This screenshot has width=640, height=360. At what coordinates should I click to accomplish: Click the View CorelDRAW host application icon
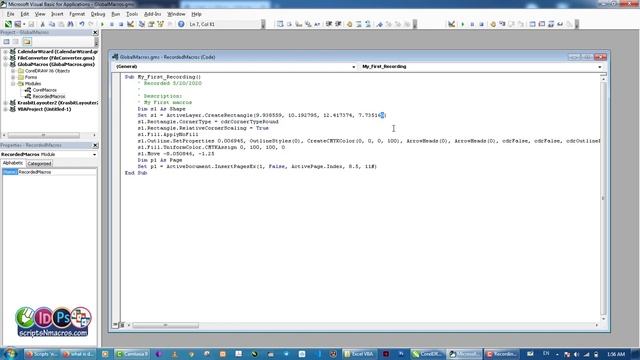click(x=8, y=24)
